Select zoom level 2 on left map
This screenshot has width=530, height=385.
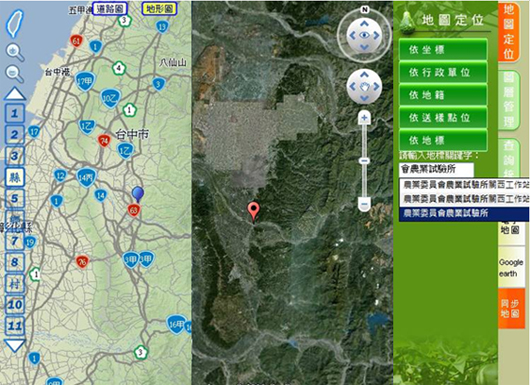(x=15, y=135)
